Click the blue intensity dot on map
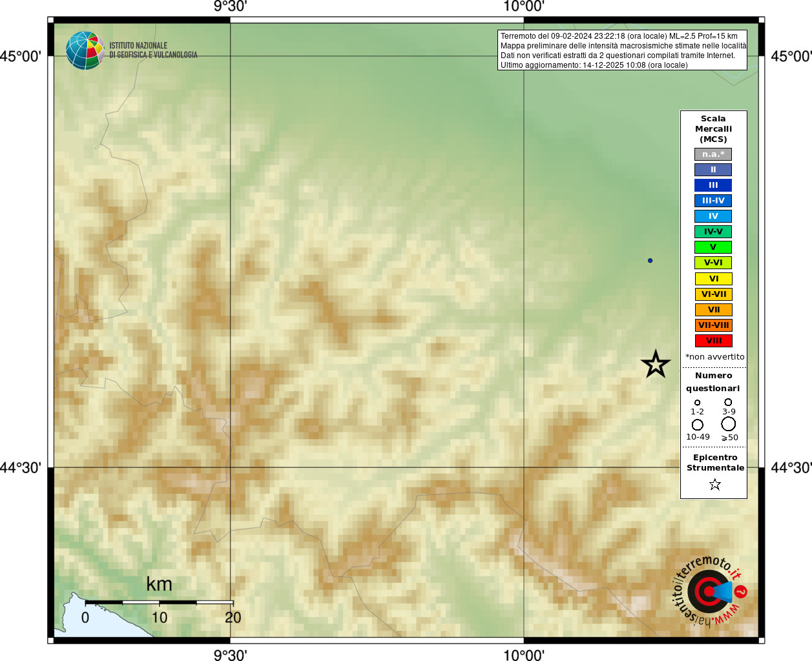 (x=650, y=261)
